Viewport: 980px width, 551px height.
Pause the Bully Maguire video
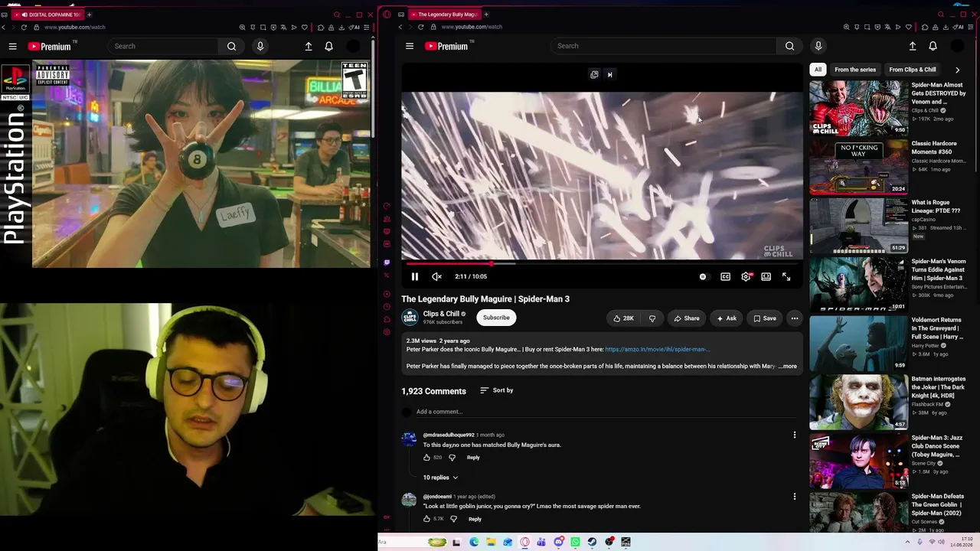point(415,276)
